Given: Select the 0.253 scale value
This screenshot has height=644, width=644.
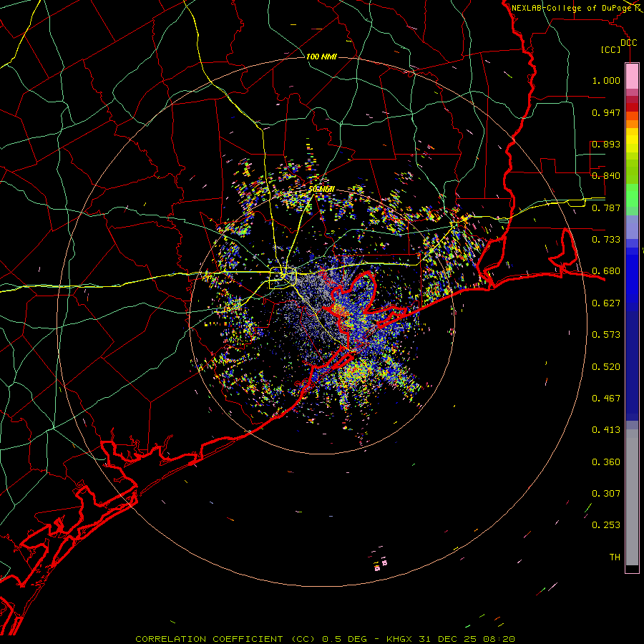Looking at the screenshot, I should (606, 525).
